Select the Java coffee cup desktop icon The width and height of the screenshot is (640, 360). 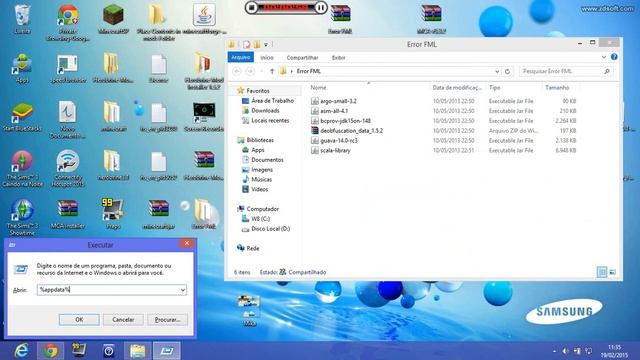(204, 19)
